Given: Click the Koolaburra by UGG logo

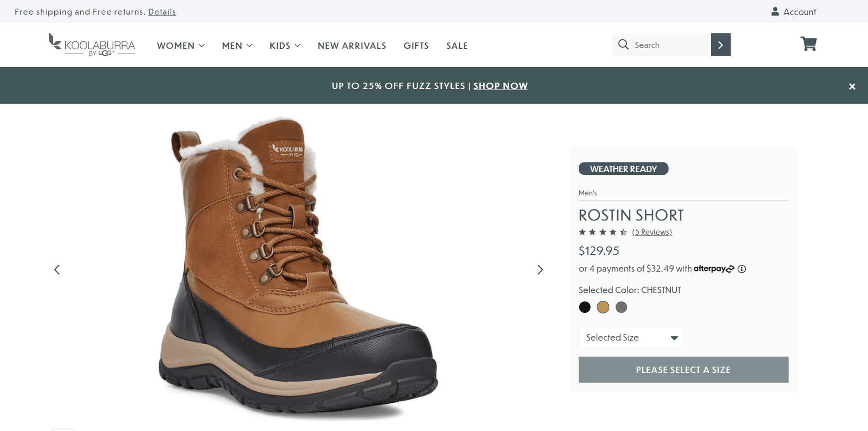Looking at the screenshot, I should coord(92,45).
